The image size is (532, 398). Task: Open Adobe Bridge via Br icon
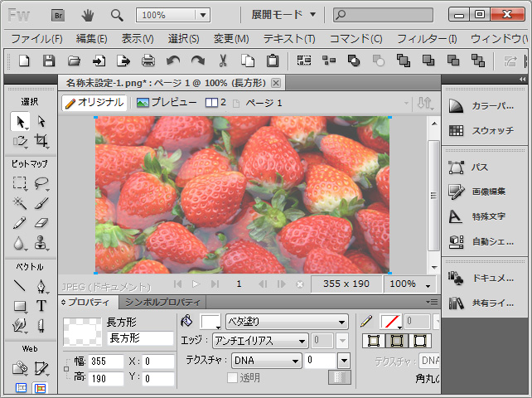pyautogui.click(x=58, y=15)
